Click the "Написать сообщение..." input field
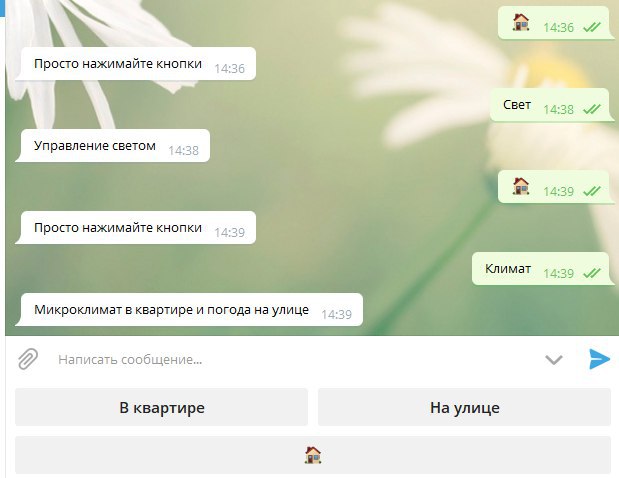Screen dimensions: 619x478 292,360
